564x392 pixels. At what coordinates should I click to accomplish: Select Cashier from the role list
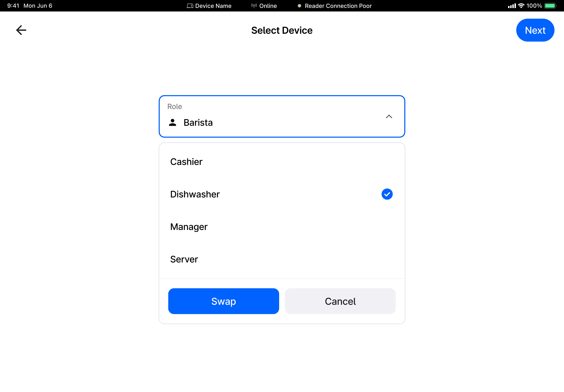pyautogui.click(x=282, y=162)
